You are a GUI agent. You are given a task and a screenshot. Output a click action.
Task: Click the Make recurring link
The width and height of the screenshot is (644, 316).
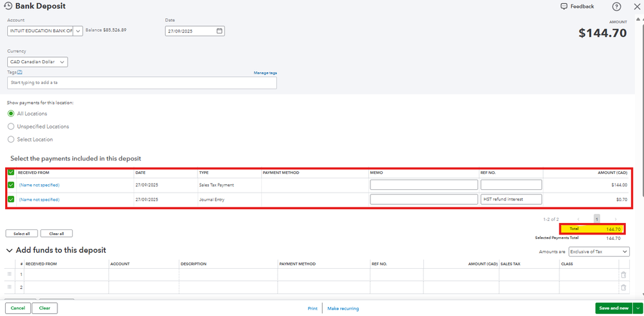pos(343,309)
